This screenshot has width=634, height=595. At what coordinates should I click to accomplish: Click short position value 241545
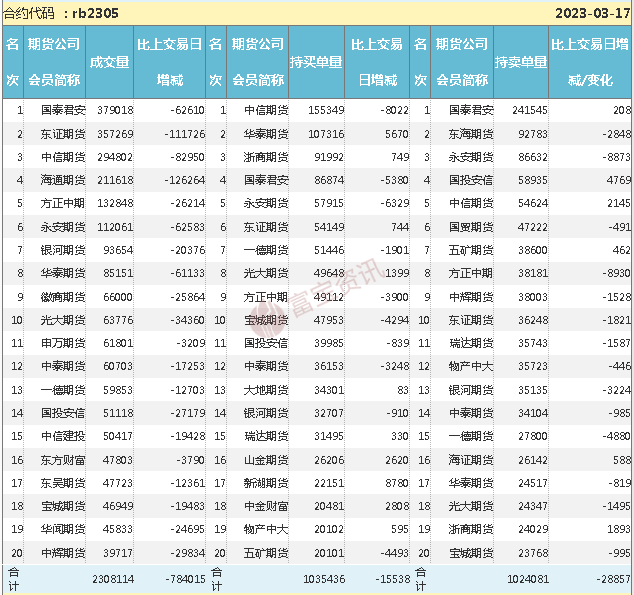(530, 110)
